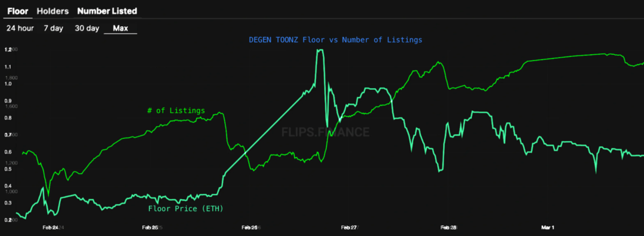The height and width of the screenshot is (236, 644).
Task: Pick the Max time range
Action: tap(120, 29)
